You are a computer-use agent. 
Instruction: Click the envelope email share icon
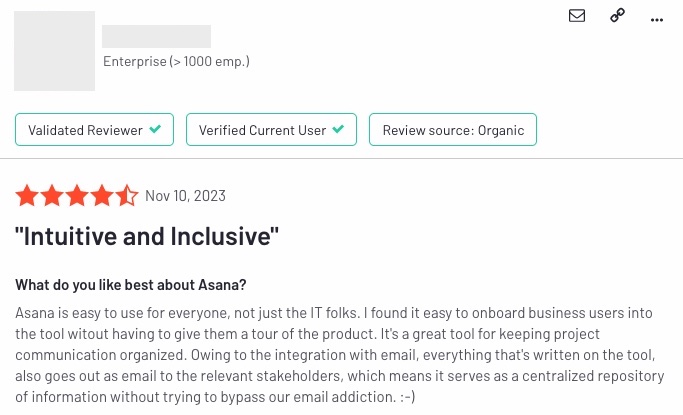click(577, 16)
